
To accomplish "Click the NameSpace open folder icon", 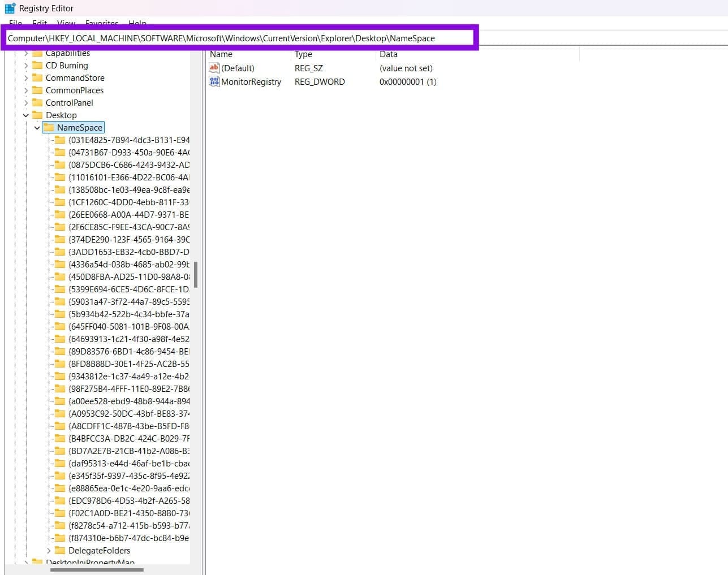I will tap(49, 127).
